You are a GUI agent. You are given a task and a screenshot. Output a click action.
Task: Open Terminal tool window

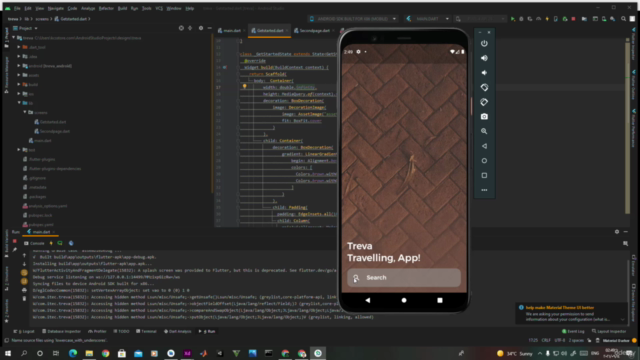click(x=147, y=331)
